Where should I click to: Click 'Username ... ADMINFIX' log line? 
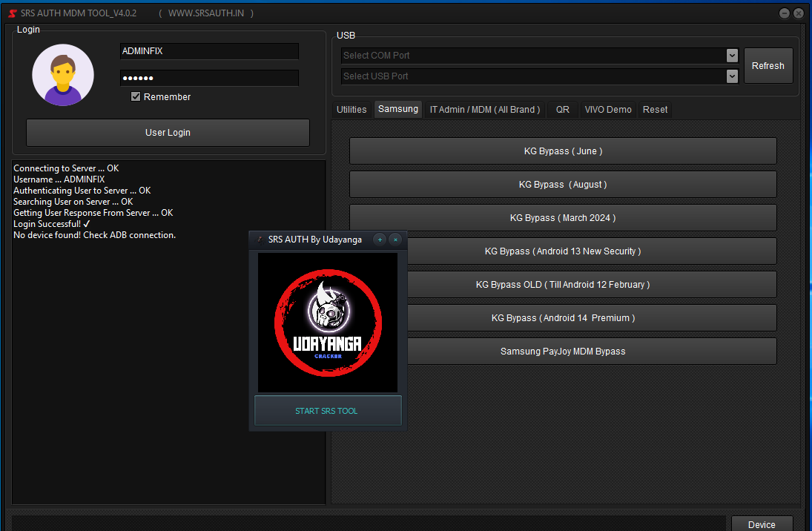pyautogui.click(x=59, y=179)
